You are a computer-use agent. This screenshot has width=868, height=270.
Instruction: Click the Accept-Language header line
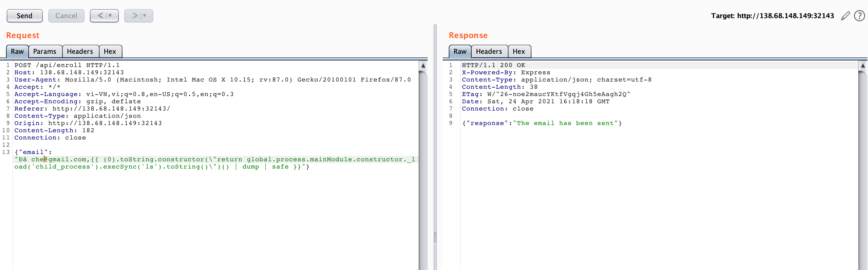coord(124,94)
